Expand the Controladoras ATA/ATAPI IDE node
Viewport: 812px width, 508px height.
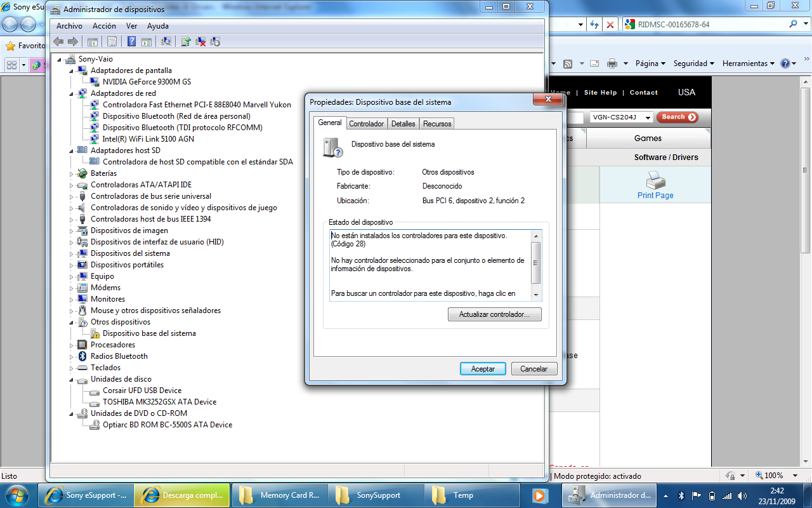click(72, 185)
